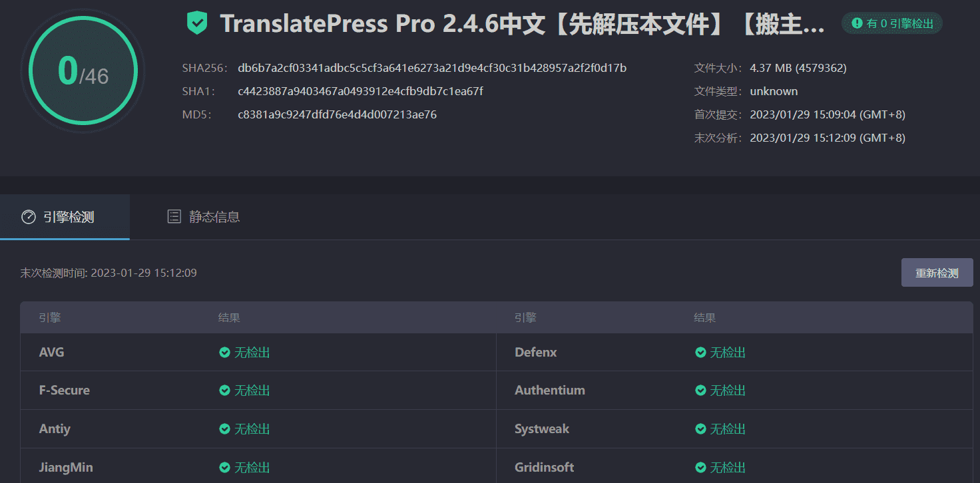The width and height of the screenshot is (980, 483).
Task: Click the 无检出 result text for AVG
Action: 252,353
